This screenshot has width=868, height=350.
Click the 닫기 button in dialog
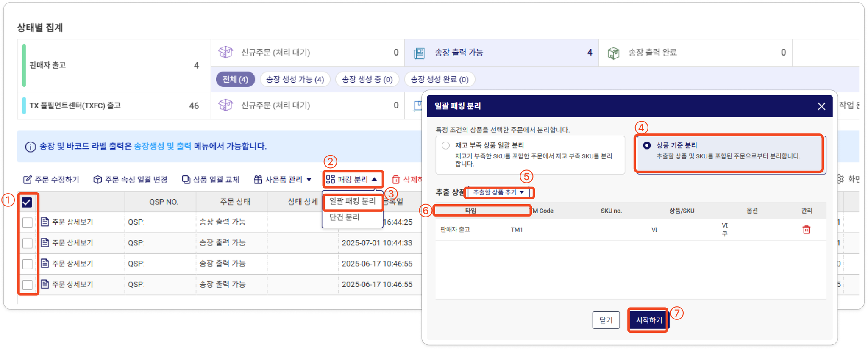click(x=606, y=320)
